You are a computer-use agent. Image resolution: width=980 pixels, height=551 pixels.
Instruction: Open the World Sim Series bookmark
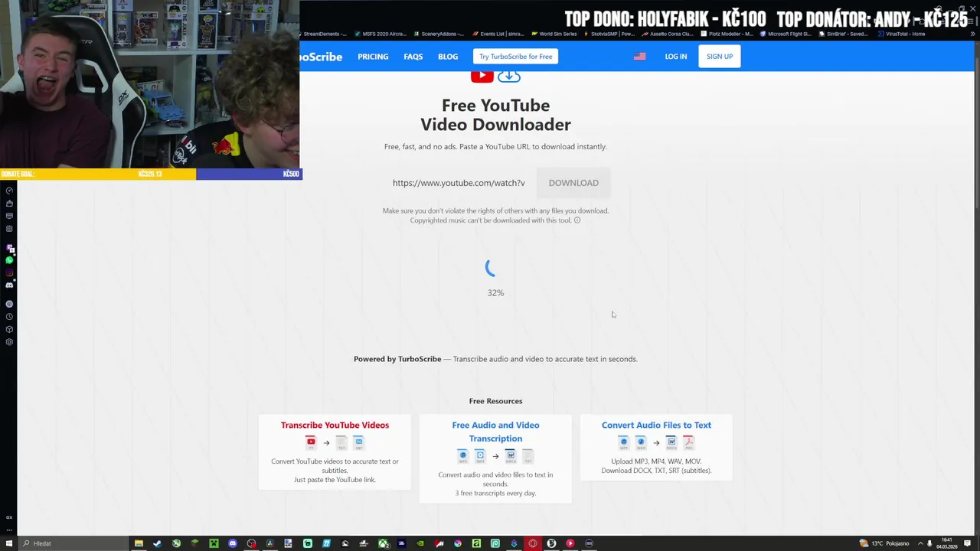(554, 34)
